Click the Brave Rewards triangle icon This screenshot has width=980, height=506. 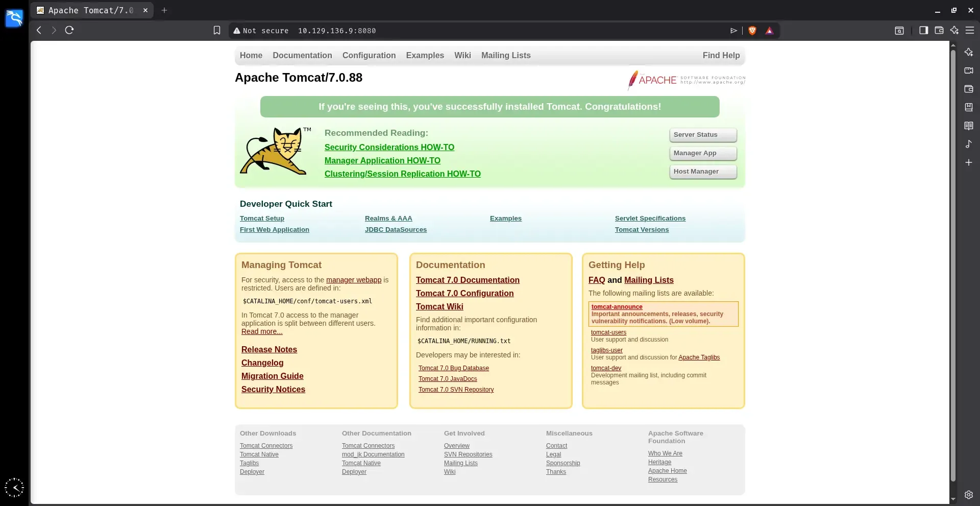click(769, 31)
